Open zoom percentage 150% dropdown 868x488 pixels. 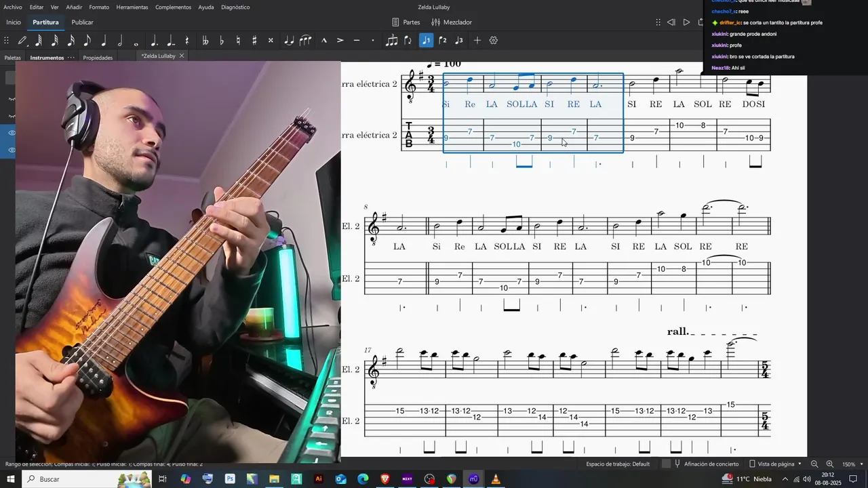pyautogui.click(x=852, y=464)
